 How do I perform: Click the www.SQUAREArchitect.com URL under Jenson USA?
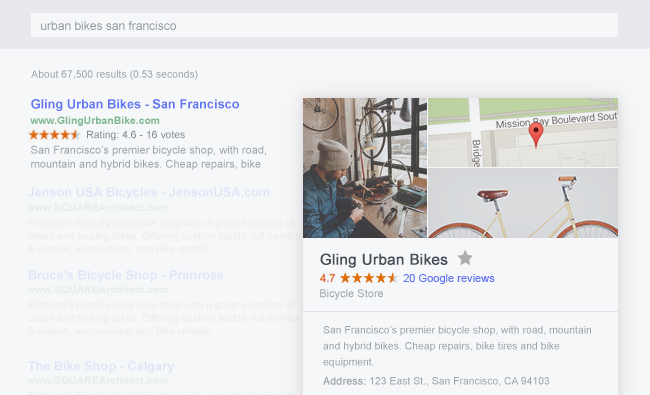point(97,207)
